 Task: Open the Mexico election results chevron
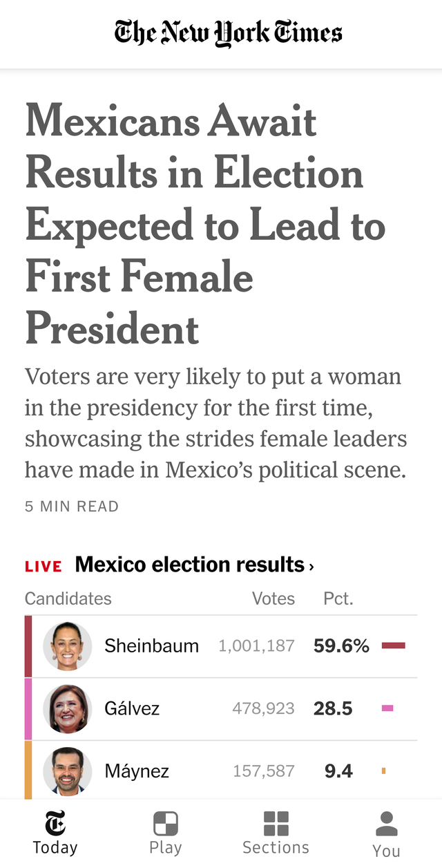(x=311, y=567)
